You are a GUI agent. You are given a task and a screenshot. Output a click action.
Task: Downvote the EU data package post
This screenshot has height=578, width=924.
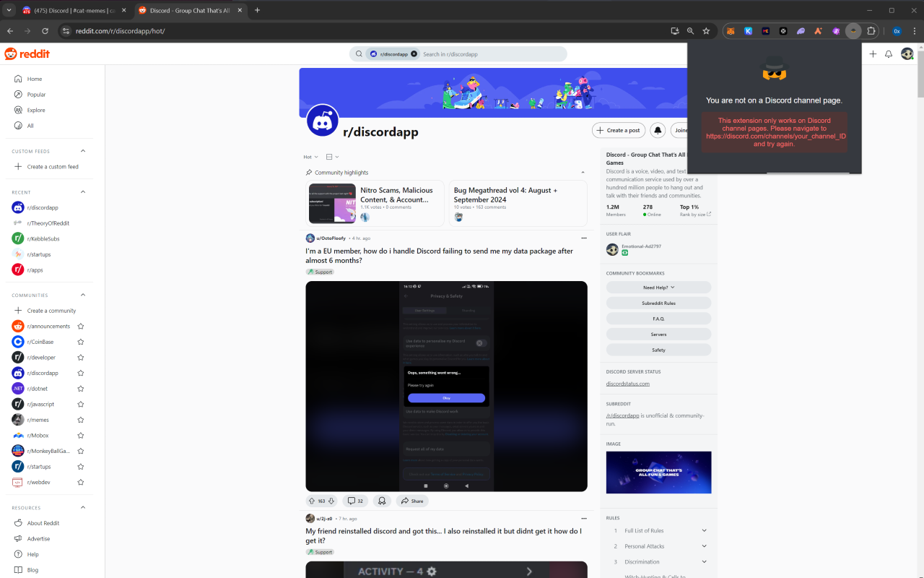pyautogui.click(x=331, y=501)
